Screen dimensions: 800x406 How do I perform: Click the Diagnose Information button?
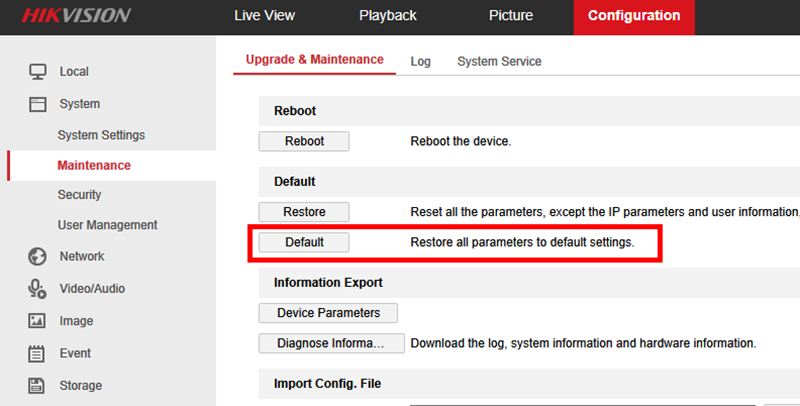(x=331, y=343)
